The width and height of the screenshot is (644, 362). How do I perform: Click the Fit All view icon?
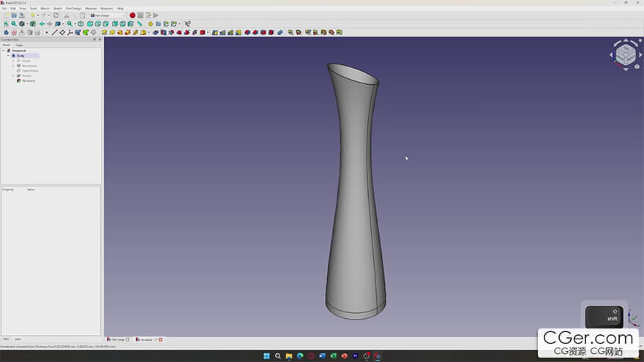6,24
